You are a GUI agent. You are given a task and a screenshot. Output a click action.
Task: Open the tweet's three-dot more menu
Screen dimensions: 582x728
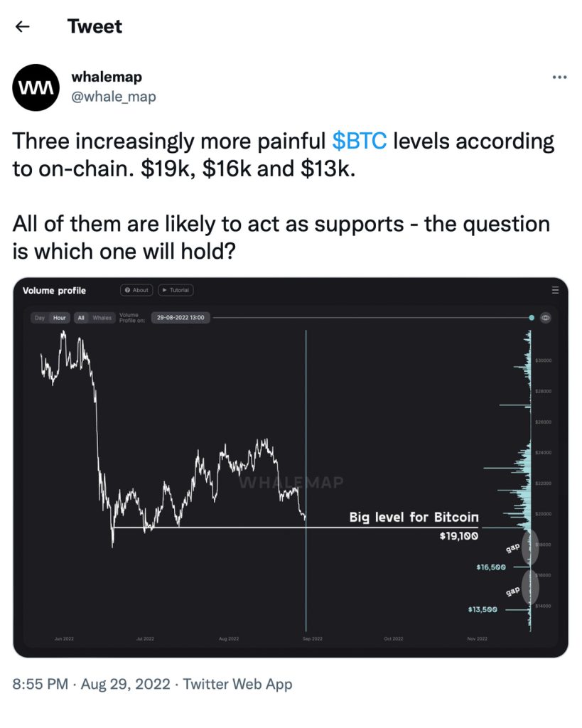(x=559, y=77)
